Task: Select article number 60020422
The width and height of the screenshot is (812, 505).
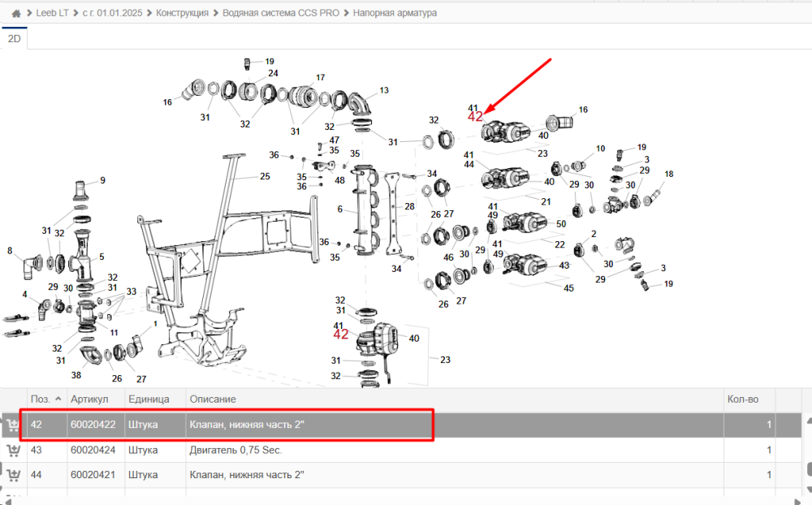Action: coord(93,425)
